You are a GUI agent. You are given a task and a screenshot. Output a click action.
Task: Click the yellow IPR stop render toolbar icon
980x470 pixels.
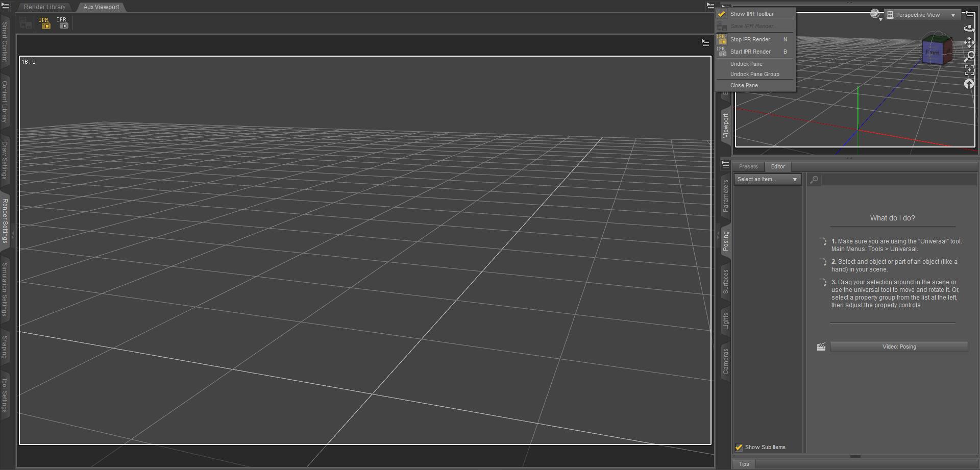pos(44,23)
